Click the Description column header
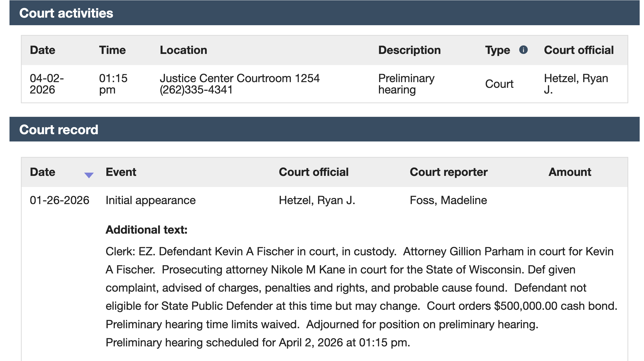The image size is (644, 361). [409, 50]
